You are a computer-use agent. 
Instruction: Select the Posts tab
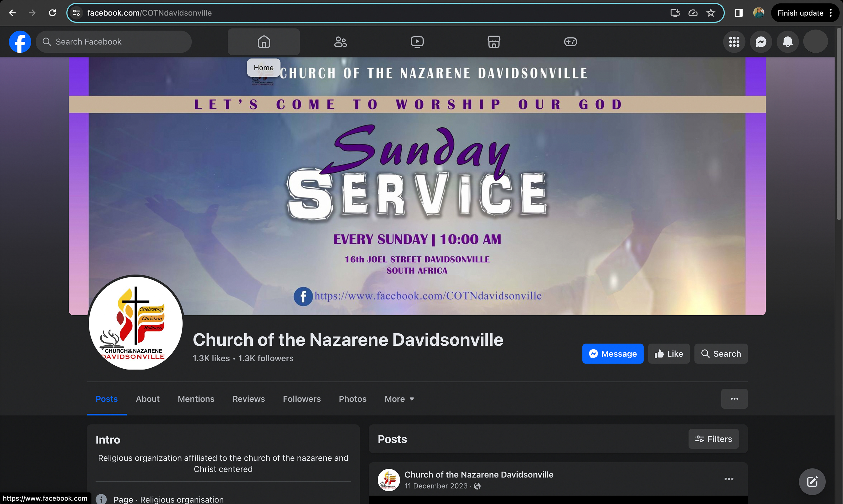tap(107, 399)
